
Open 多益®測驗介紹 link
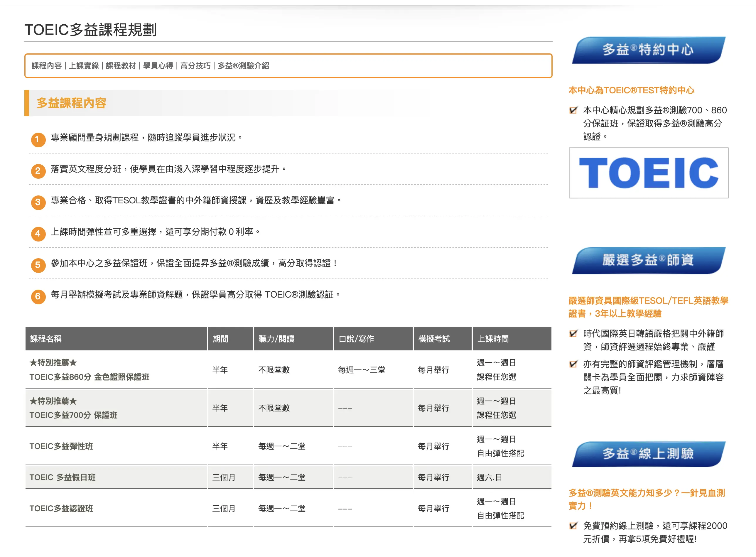[x=243, y=66]
